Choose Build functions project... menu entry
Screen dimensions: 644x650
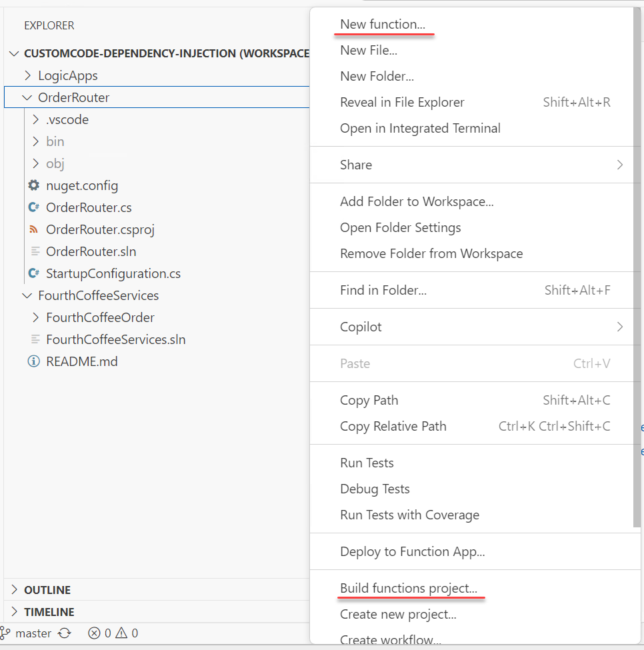[408, 589]
